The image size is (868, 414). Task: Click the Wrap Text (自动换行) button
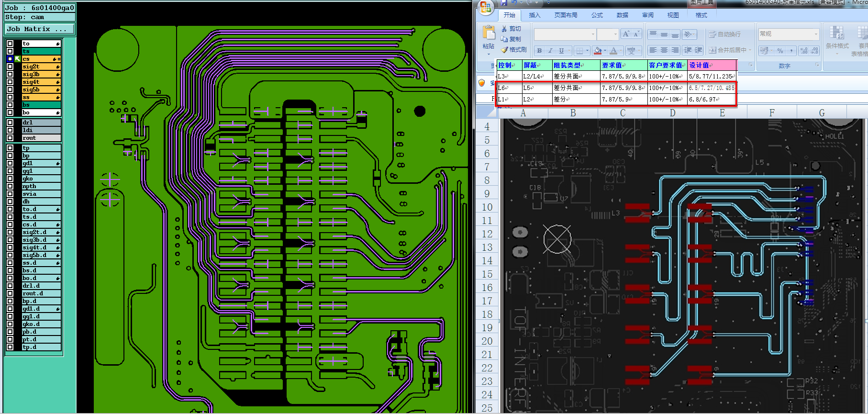pyautogui.click(x=724, y=34)
